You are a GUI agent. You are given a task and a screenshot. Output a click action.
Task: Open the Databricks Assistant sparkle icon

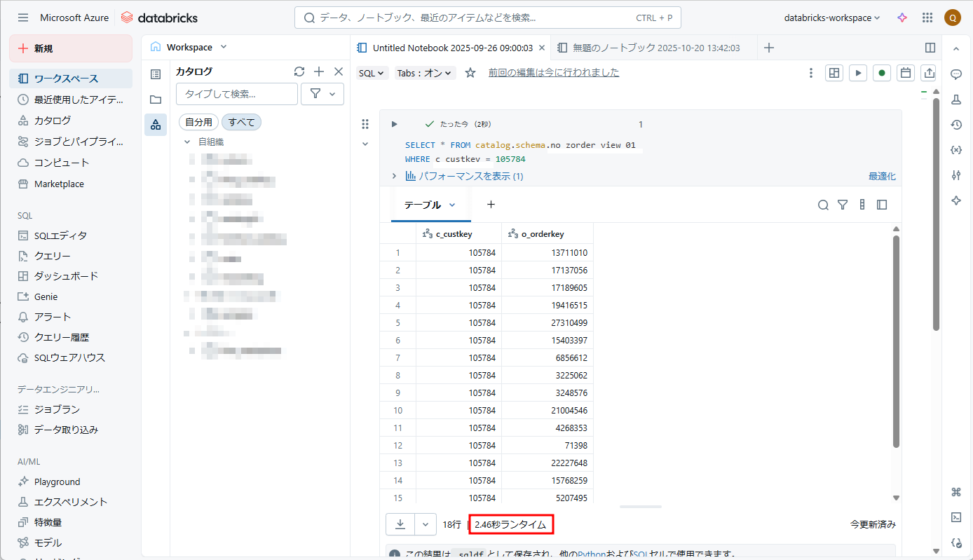(902, 18)
